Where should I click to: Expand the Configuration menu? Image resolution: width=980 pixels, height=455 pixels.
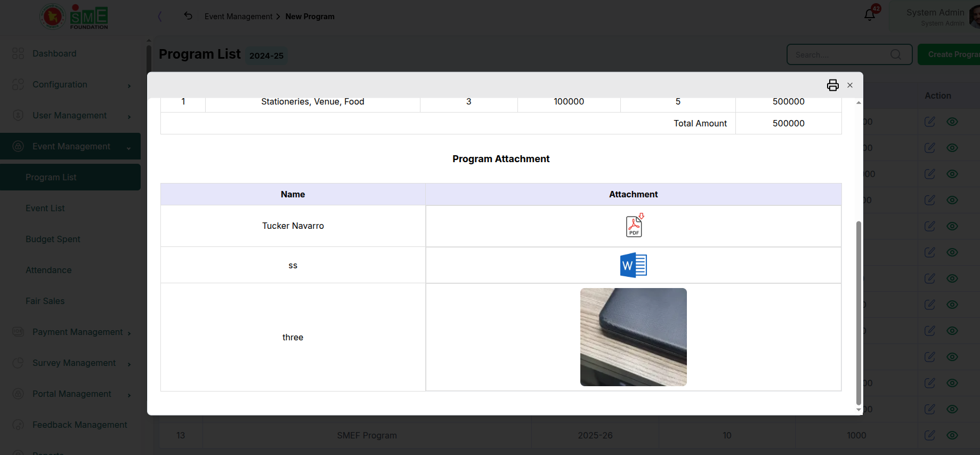tap(70, 84)
